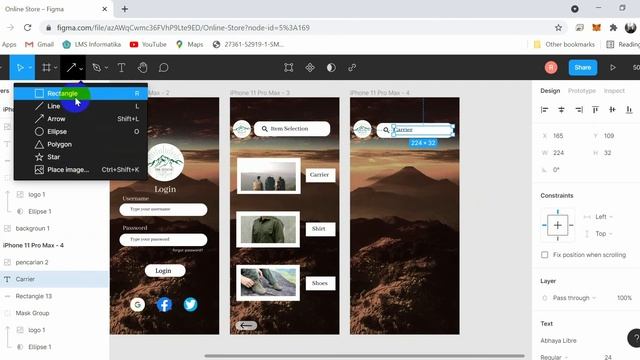Open the Move tool dropdown arrow
The image size is (640, 360).
click(x=30, y=68)
